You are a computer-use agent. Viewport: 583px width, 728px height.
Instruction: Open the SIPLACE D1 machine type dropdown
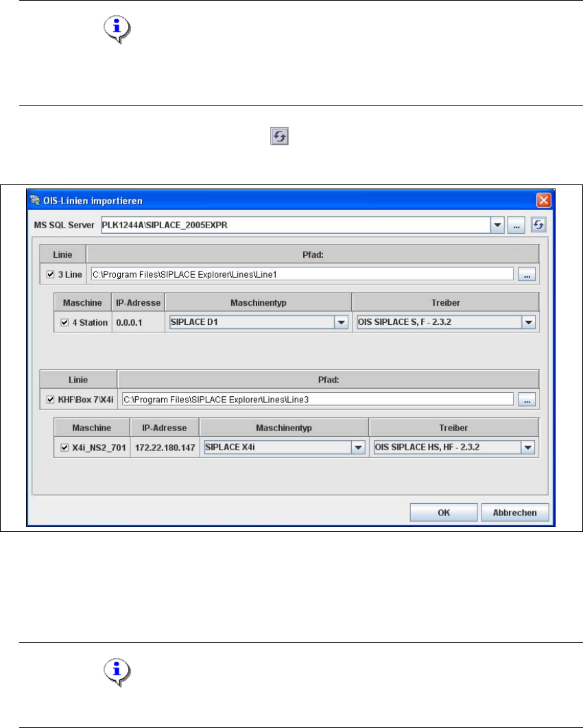tap(341, 322)
